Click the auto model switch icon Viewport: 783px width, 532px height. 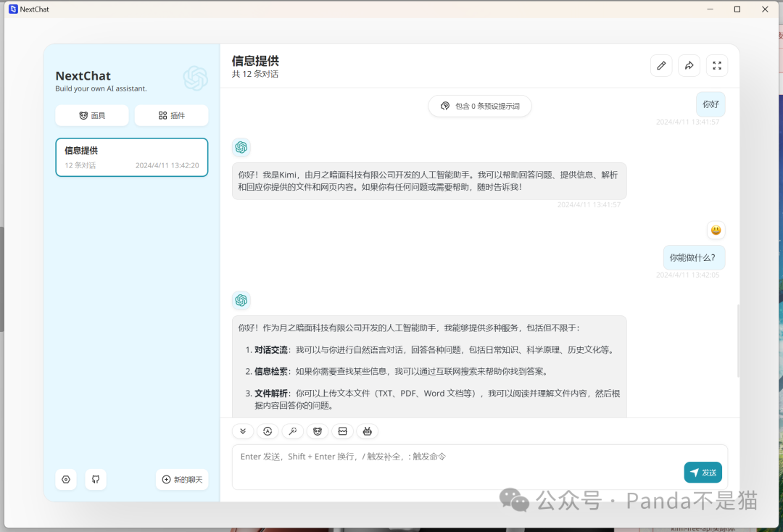tap(268, 431)
